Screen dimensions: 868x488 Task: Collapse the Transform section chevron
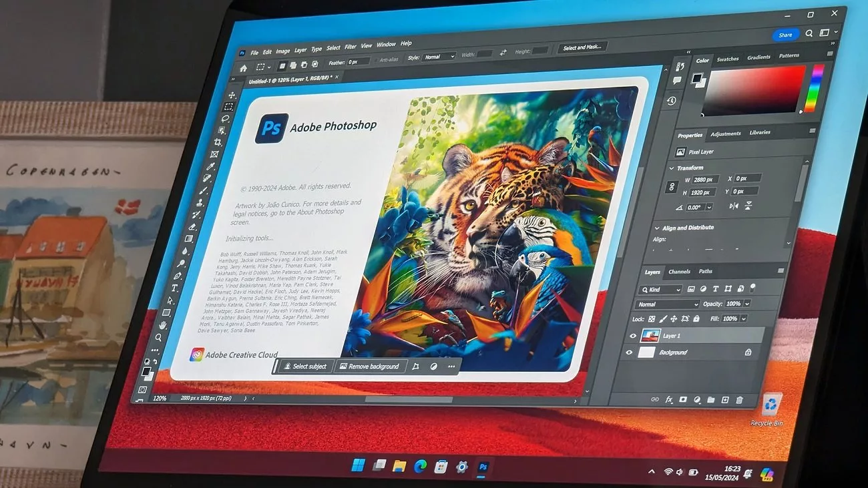coord(671,168)
